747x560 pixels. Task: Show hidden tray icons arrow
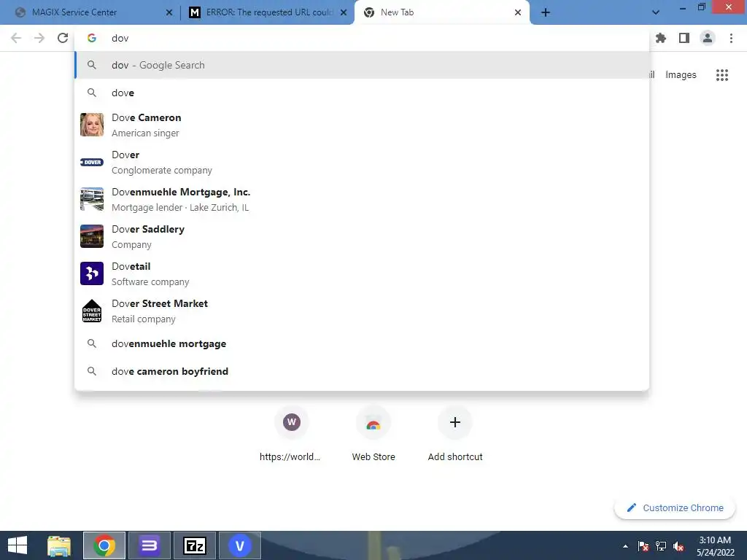tap(625, 546)
